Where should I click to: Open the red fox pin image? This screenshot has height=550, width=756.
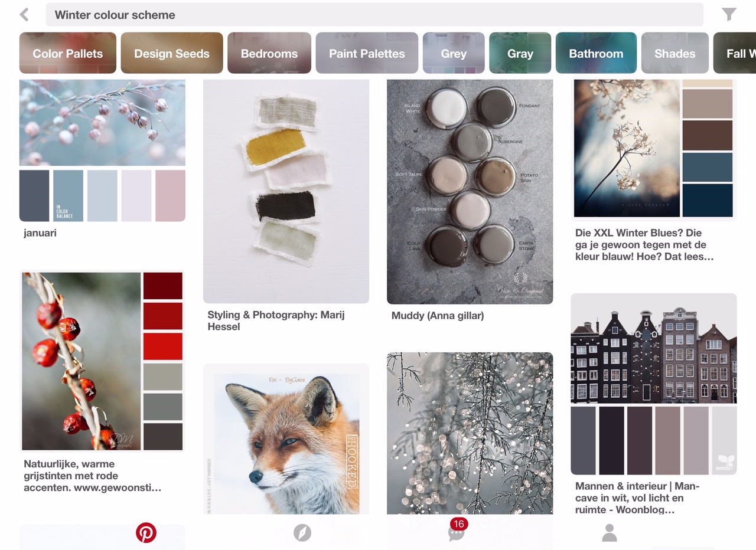286,440
